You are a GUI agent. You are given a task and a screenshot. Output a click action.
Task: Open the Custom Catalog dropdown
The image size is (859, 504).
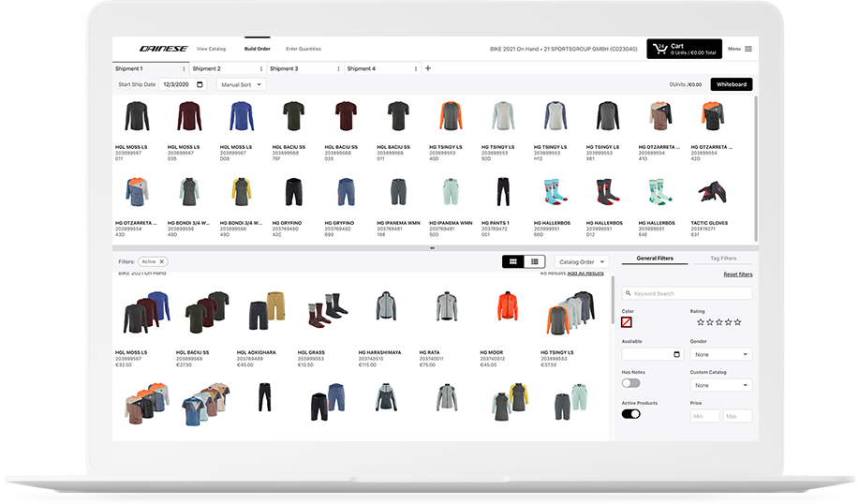pos(721,385)
